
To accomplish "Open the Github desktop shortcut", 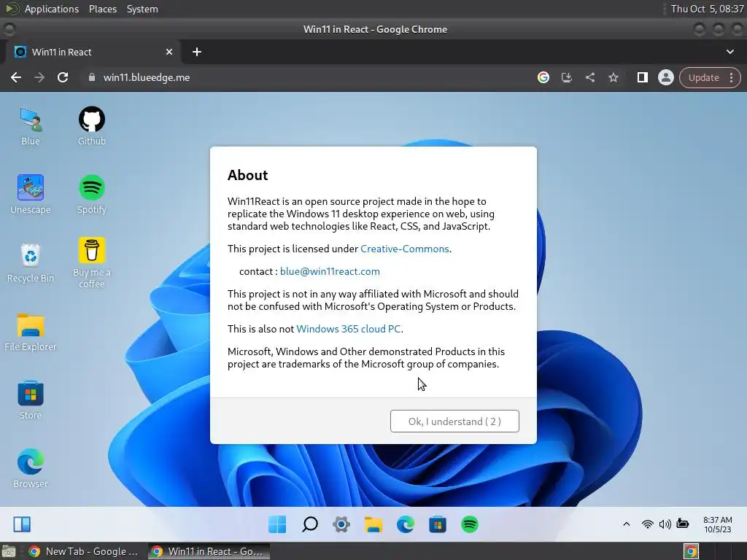I will pyautogui.click(x=91, y=125).
